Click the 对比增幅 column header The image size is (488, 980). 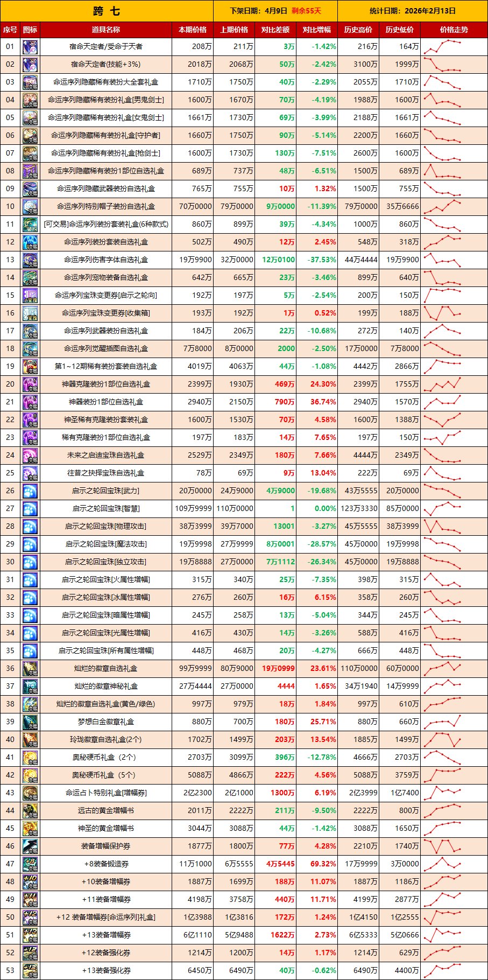coord(317,30)
